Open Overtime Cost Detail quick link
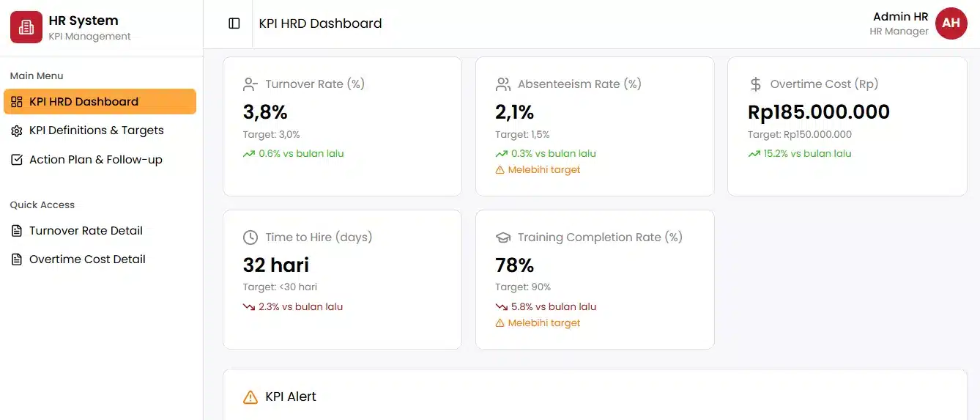Viewport: 980px width, 420px height. pyautogui.click(x=87, y=259)
